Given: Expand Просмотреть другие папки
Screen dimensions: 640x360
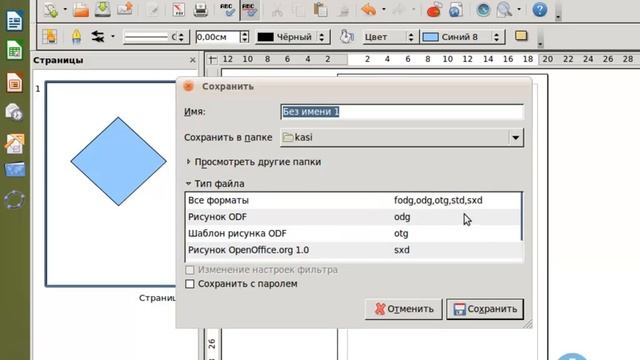Looking at the screenshot, I should [253, 162].
